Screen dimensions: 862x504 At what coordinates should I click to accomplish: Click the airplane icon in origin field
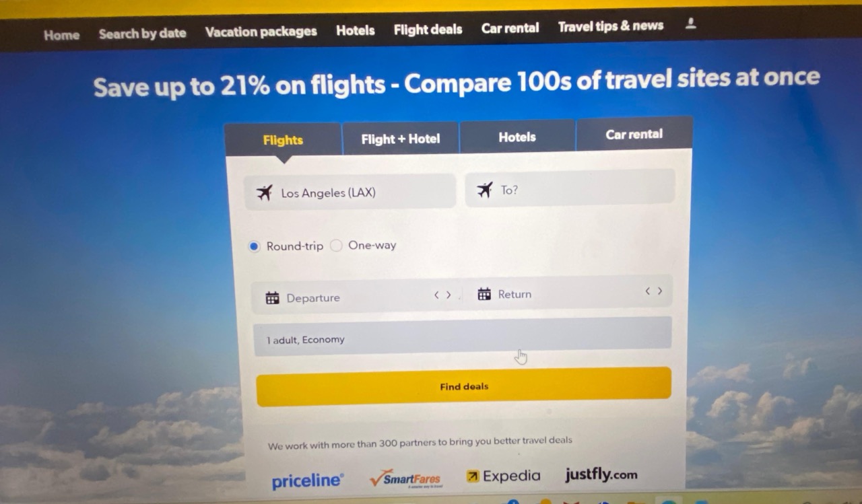click(x=265, y=193)
